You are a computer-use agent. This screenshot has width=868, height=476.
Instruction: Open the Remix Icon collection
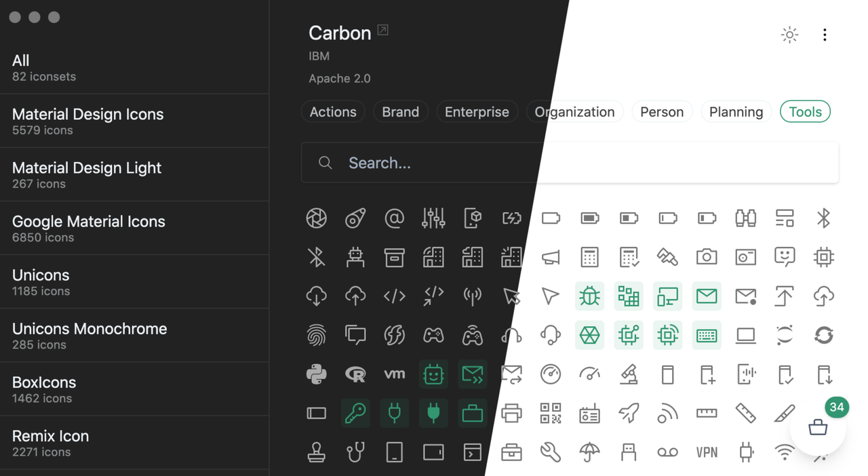(x=134, y=443)
